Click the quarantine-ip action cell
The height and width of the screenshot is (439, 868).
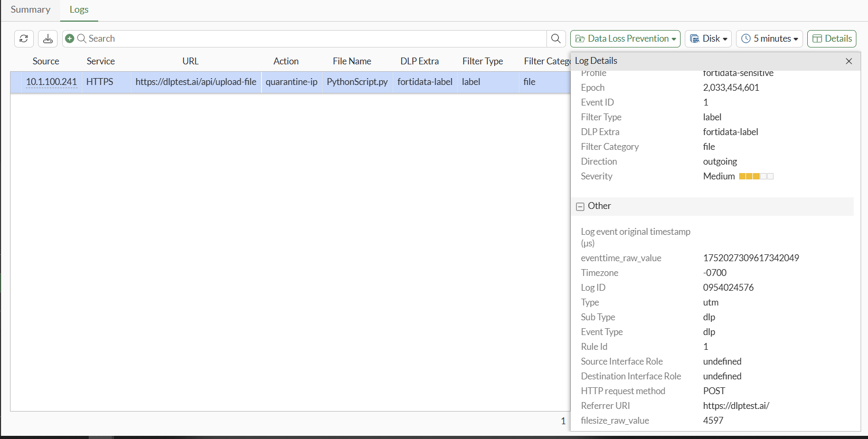tap(291, 82)
